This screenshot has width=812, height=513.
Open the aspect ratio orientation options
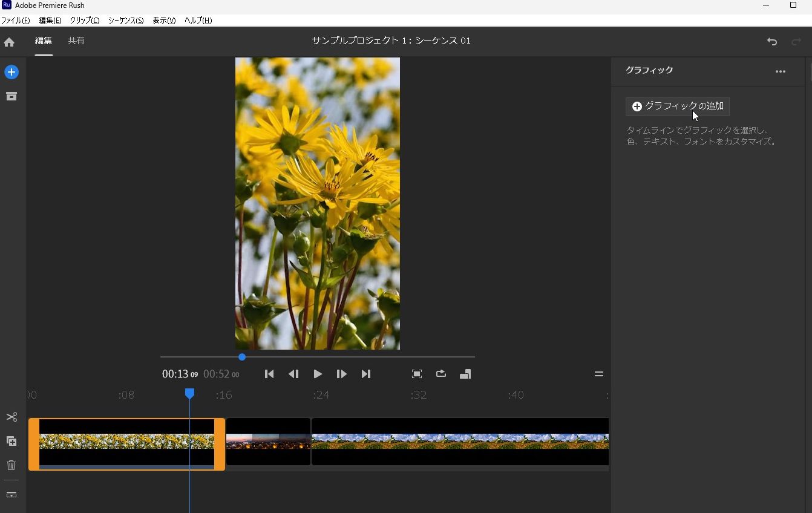pos(465,374)
